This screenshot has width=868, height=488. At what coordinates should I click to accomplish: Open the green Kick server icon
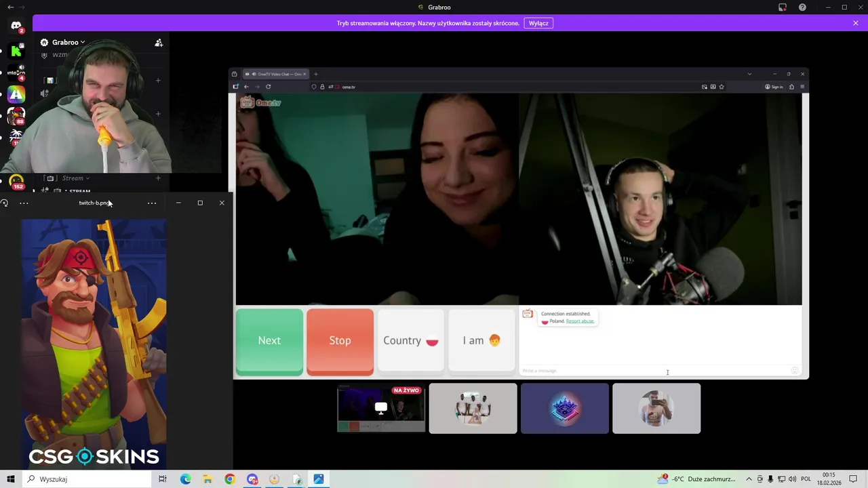coord(16,50)
